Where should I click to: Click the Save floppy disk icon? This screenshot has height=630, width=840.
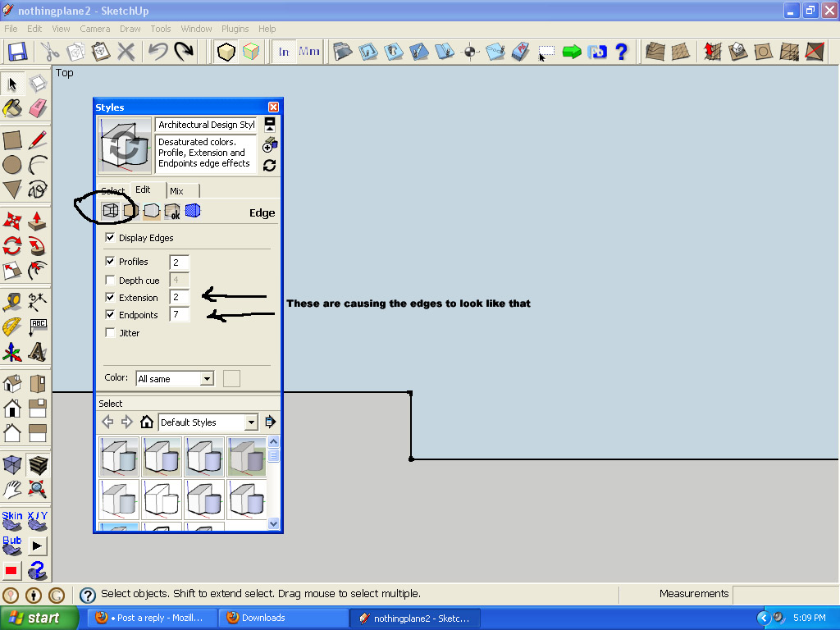click(17, 52)
